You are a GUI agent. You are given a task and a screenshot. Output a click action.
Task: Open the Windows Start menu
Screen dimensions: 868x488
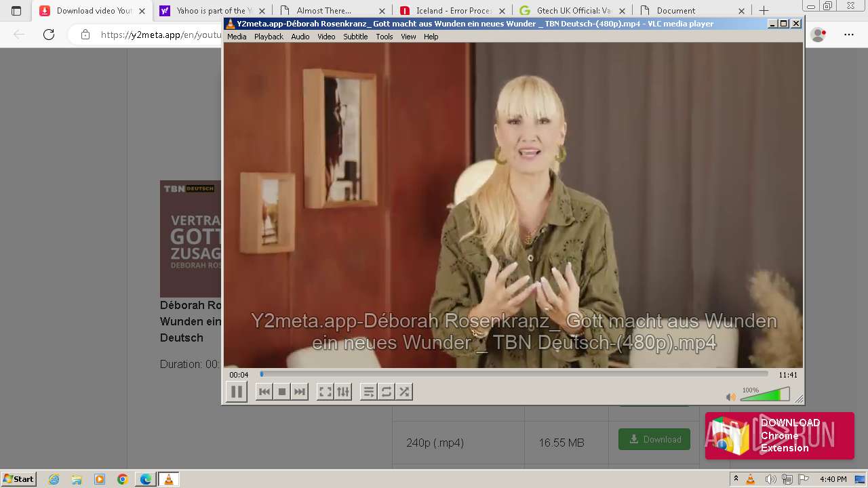coord(19,479)
